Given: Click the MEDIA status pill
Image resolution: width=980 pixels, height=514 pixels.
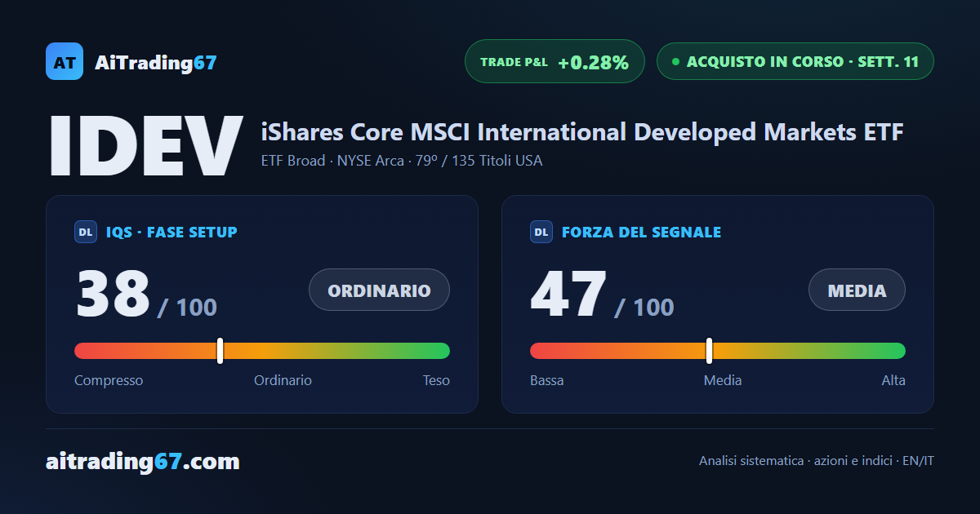Looking at the screenshot, I should [857, 290].
